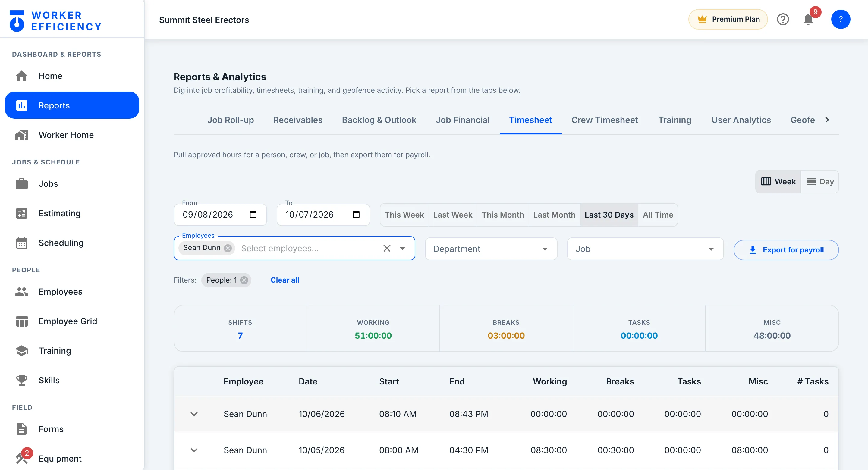
Task: Remove the Sean Dunn employee chip
Action: tap(228, 248)
